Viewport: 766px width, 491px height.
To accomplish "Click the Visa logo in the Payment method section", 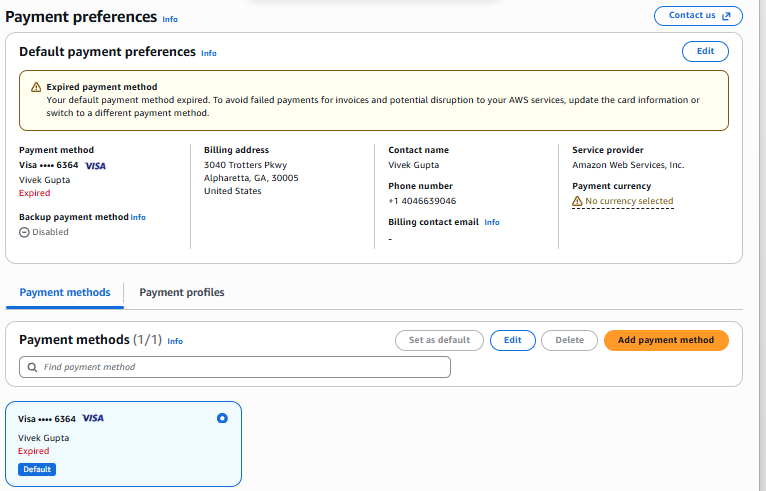I will coord(95,166).
